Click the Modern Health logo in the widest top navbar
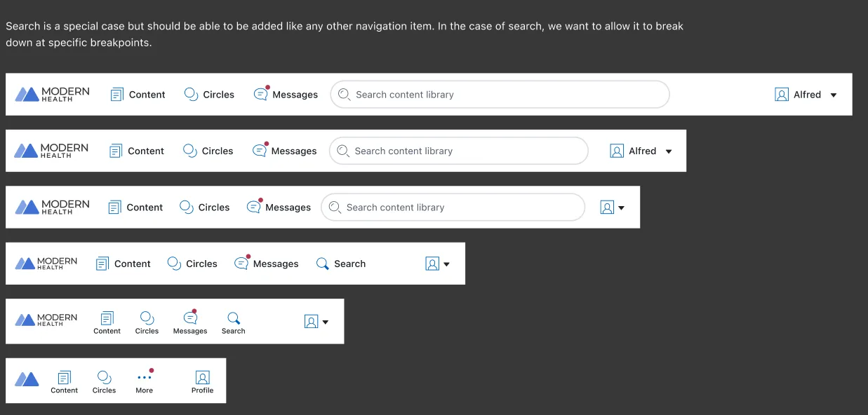868x415 pixels. 53,94
